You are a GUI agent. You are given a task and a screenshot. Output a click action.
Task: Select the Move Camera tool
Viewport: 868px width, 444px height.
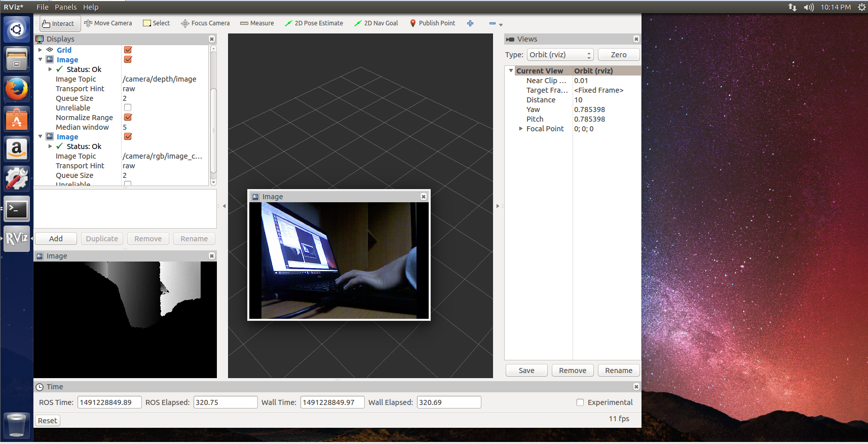click(x=108, y=23)
